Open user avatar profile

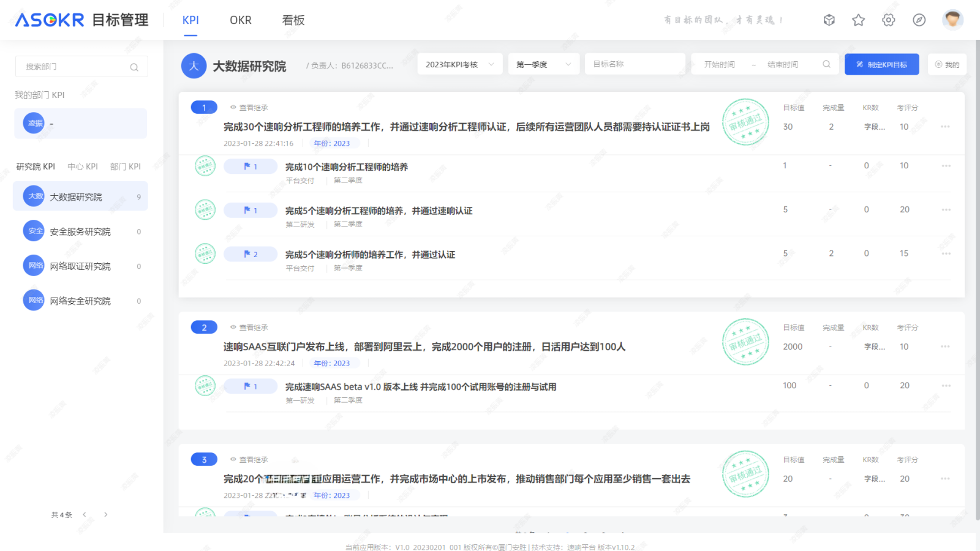click(x=952, y=20)
